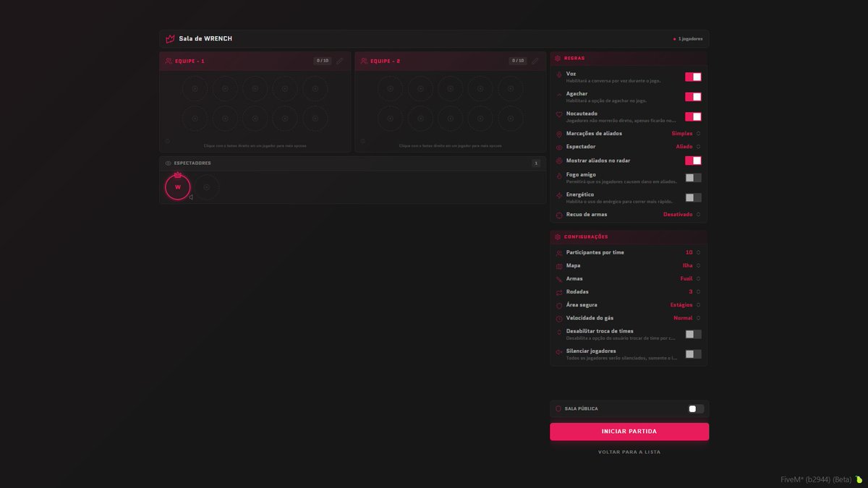Open Espectador selector showing Aliado

(688, 147)
